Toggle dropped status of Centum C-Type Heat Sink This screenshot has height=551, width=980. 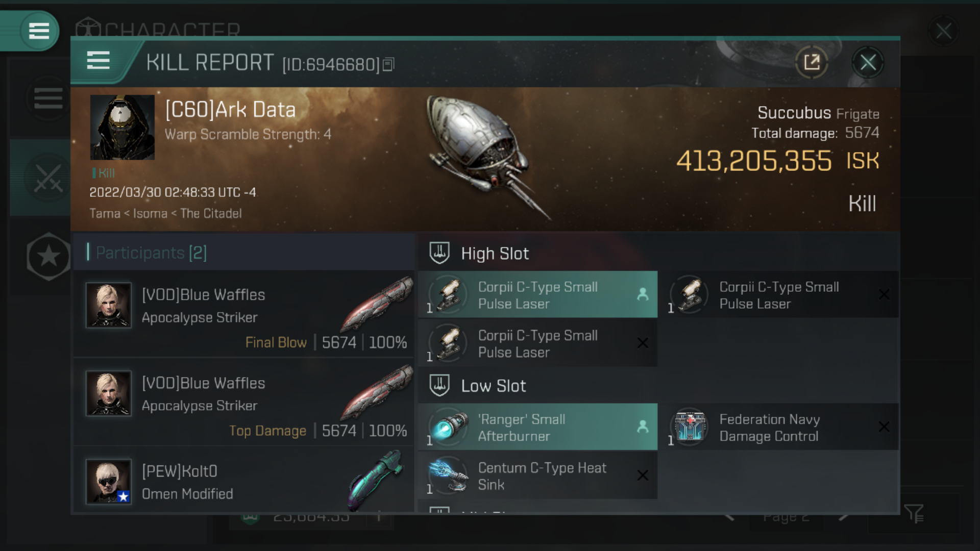(x=642, y=475)
